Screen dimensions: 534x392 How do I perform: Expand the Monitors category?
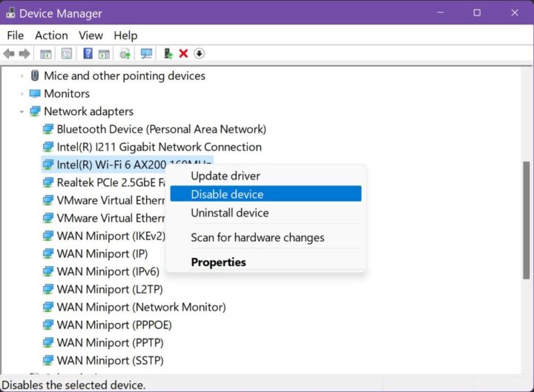coord(22,93)
